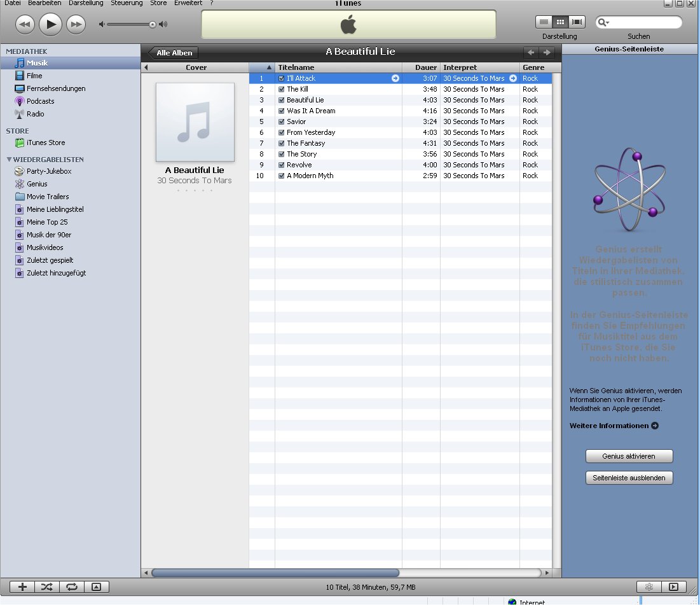700x605 pixels.
Task: Uncheck the I'll Attack track checkbox
Action: coord(281,78)
